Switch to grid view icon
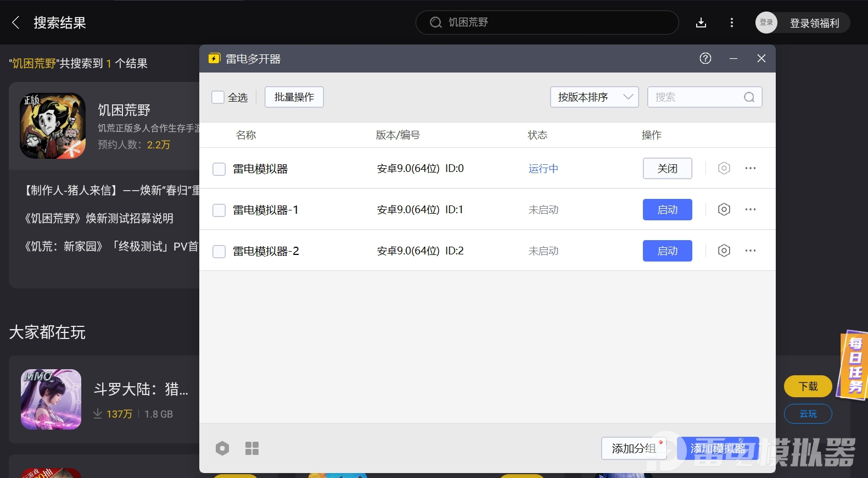 click(x=251, y=448)
